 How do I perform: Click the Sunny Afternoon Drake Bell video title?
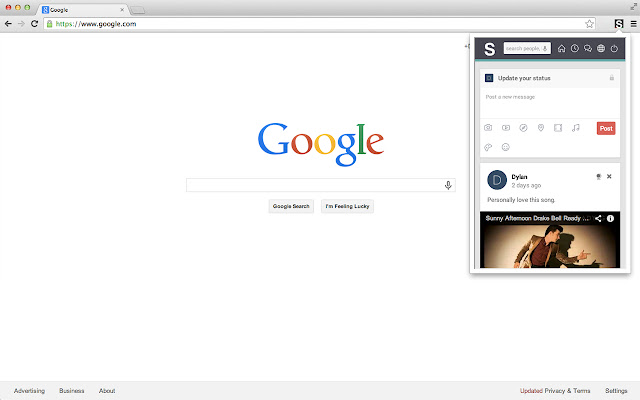coord(537,218)
